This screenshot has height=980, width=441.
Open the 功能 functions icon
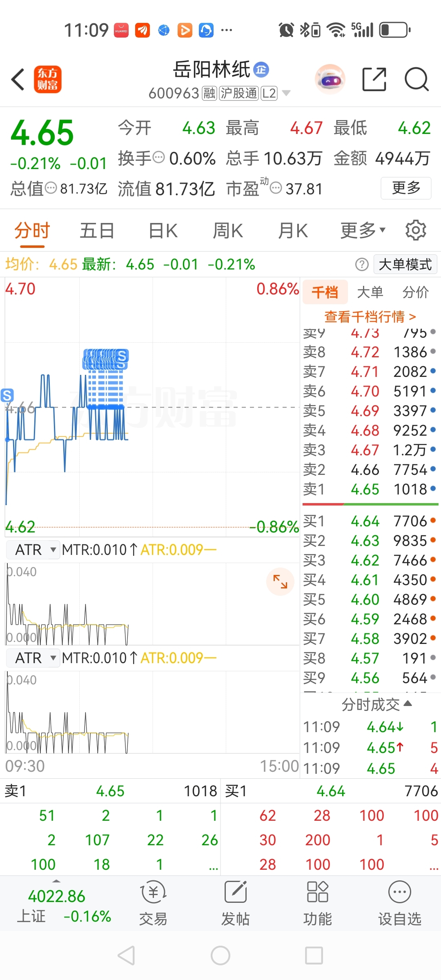(318, 903)
